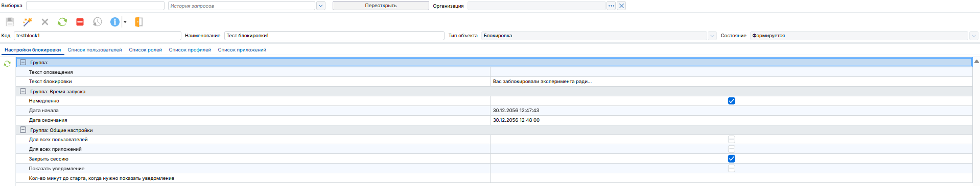This screenshot has height=186, width=980.
Task: Open the dropdown arrow beside info icon
Action: click(125, 22)
